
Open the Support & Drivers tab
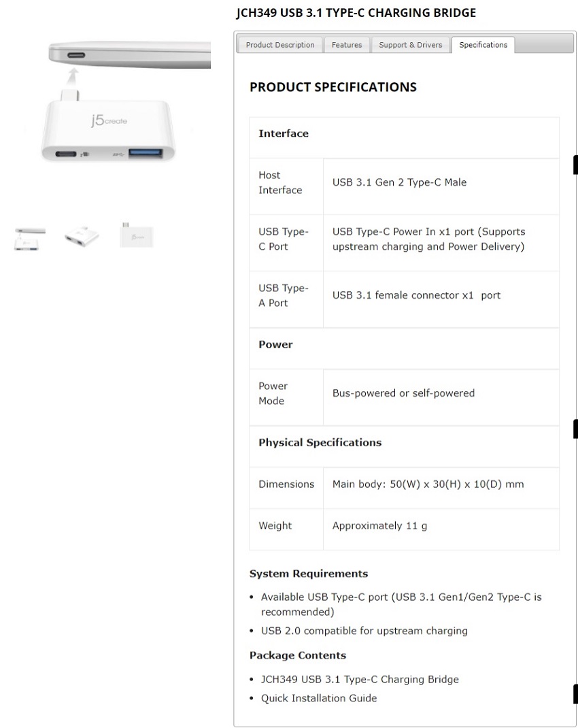coord(410,45)
